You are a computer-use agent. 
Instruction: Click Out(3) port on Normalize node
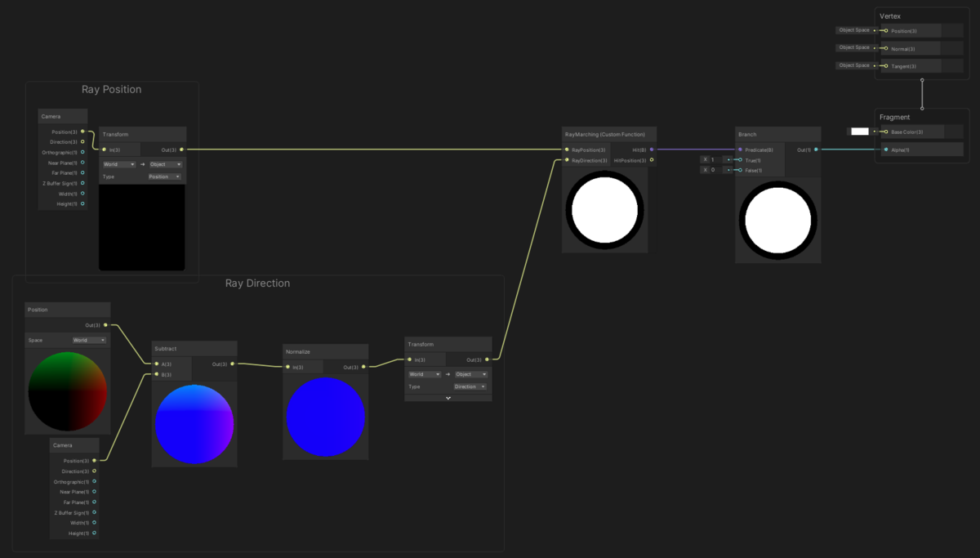click(363, 367)
